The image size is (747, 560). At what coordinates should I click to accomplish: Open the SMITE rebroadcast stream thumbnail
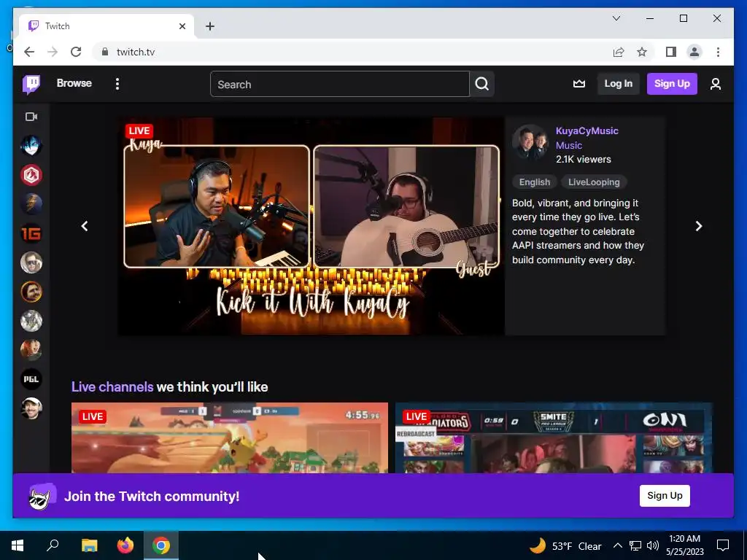[x=554, y=438]
